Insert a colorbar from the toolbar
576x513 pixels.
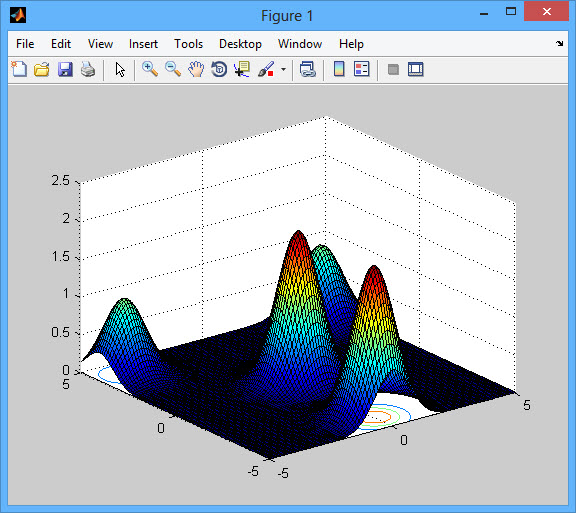[x=339, y=69]
